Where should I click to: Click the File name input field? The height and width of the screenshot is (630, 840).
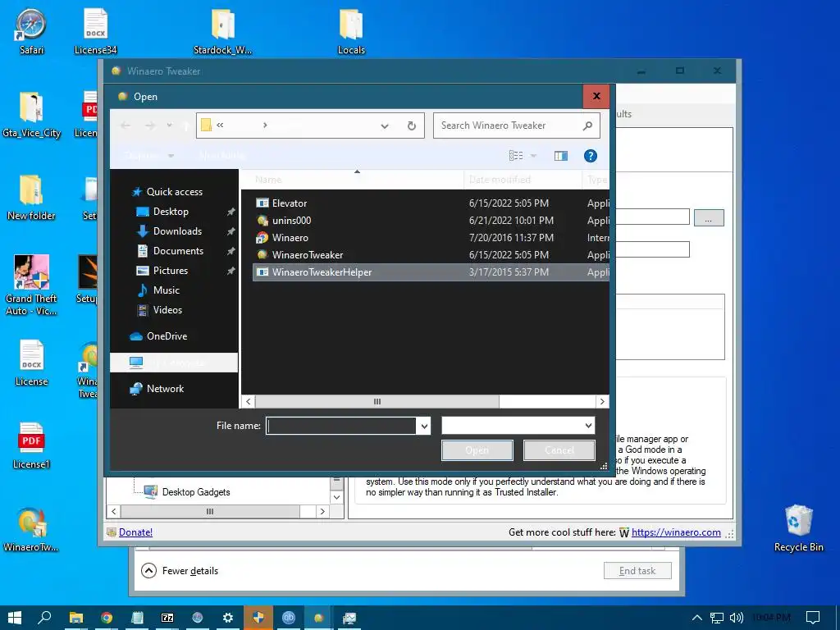click(340, 426)
